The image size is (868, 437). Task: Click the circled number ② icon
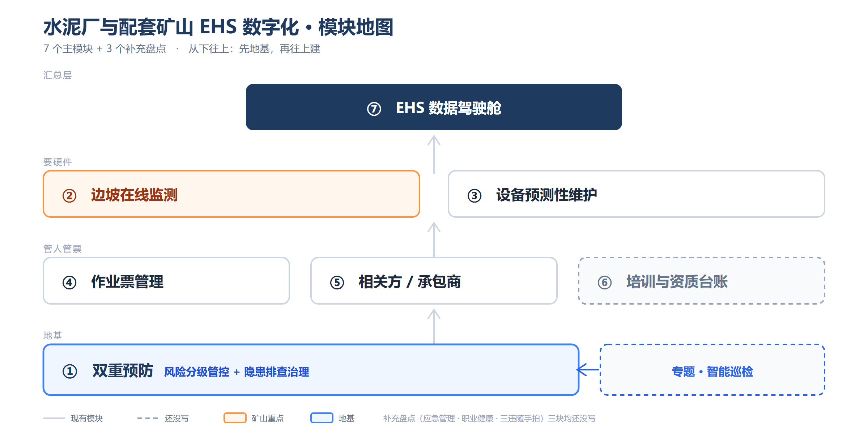pos(69,196)
